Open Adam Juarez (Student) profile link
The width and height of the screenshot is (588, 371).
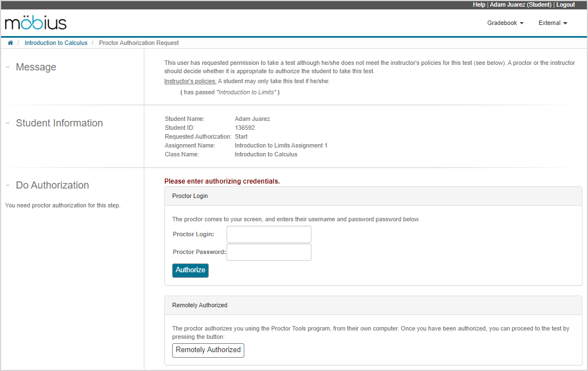pyautogui.click(x=520, y=4)
